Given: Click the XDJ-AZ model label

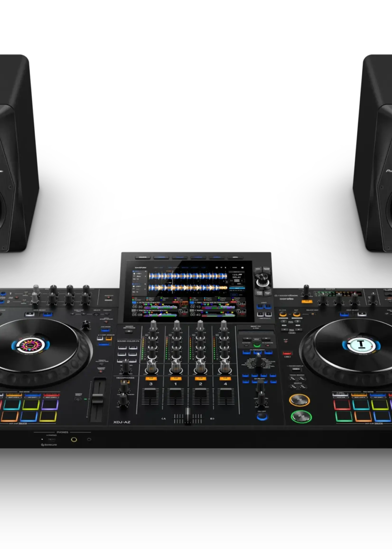Looking at the screenshot, I should pos(122,422).
